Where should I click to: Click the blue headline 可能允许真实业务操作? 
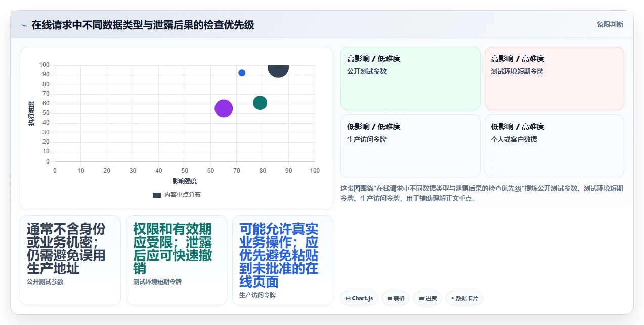279,256
